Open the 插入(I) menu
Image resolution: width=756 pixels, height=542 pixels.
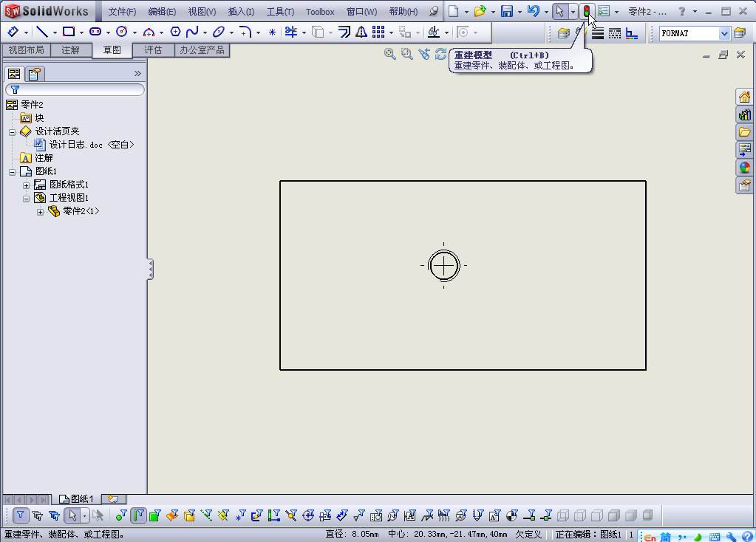pyautogui.click(x=241, y=12)
